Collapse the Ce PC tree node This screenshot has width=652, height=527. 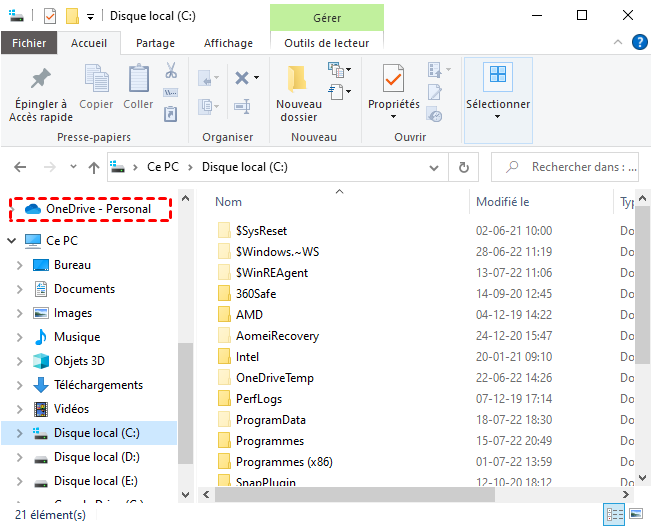point(12,240)
